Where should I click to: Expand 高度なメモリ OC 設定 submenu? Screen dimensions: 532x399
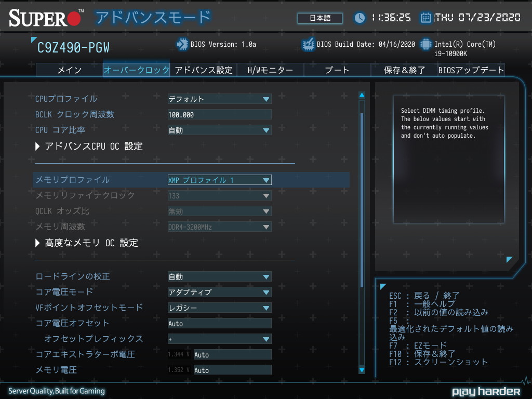pos(87,243)
